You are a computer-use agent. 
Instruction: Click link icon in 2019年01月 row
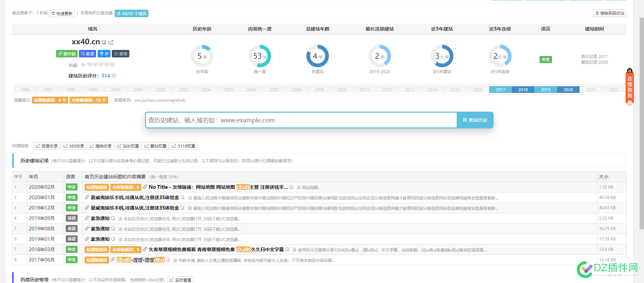click(87, 239)
